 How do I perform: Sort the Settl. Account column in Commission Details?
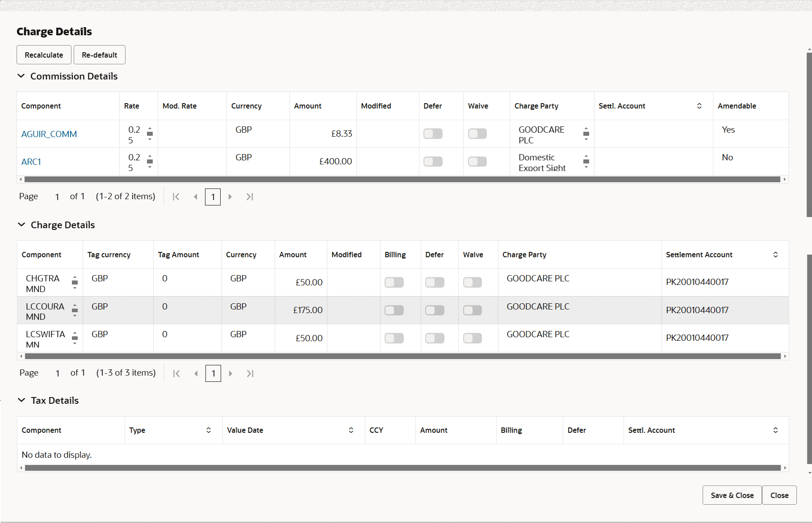click(700, 106)
